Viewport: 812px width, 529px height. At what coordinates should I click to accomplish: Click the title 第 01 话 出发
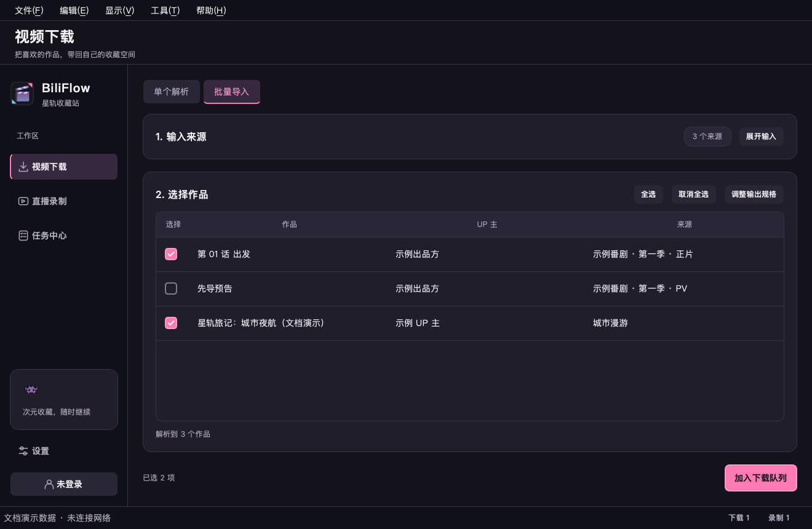[x=224, y=254]
